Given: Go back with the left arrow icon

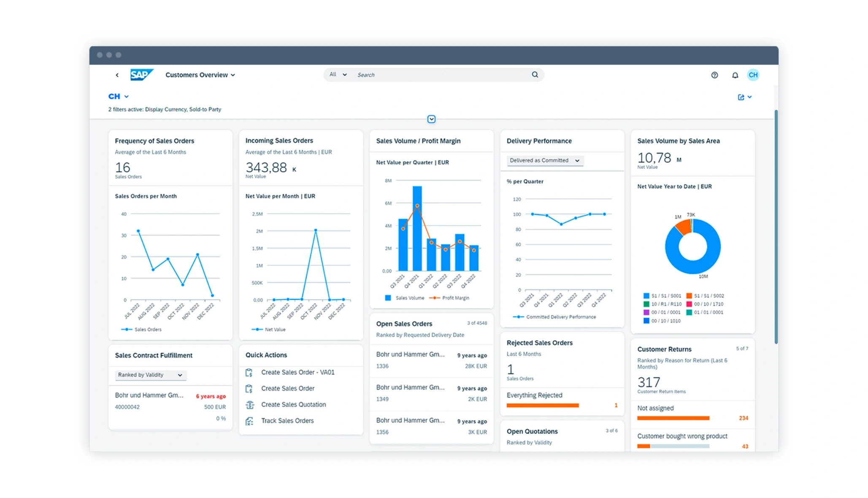Looking at the screenshot, I should tap(117, 75).
